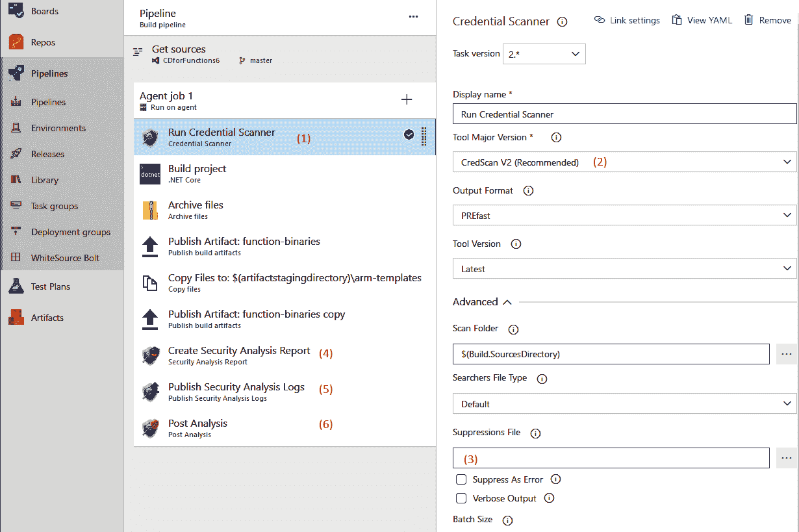Open Artifacts from the sidebar icon
This screenshot has height=532, width=799.
tap(17, 318)
